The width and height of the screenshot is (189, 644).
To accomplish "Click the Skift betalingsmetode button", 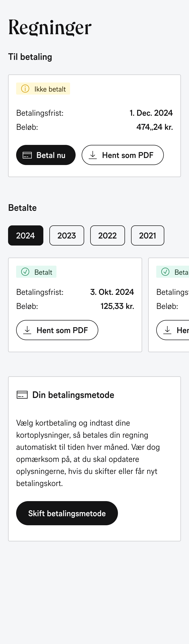I will point(67,513).
